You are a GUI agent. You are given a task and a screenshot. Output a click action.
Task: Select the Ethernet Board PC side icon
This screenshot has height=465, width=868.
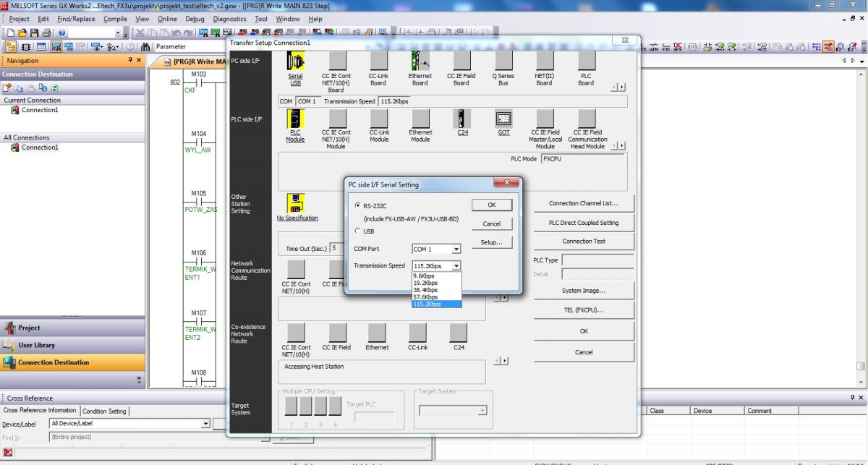click(x=420, y=61)
